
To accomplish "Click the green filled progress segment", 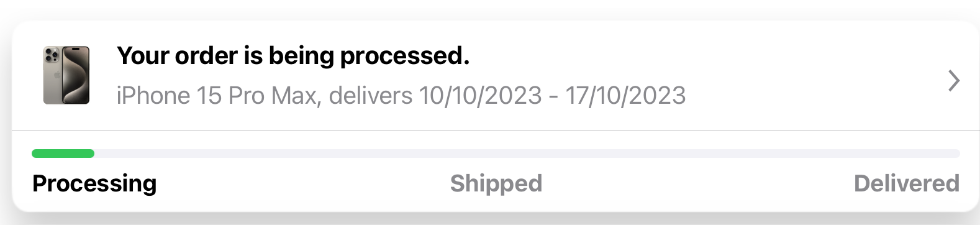I will tap(63, 154).
